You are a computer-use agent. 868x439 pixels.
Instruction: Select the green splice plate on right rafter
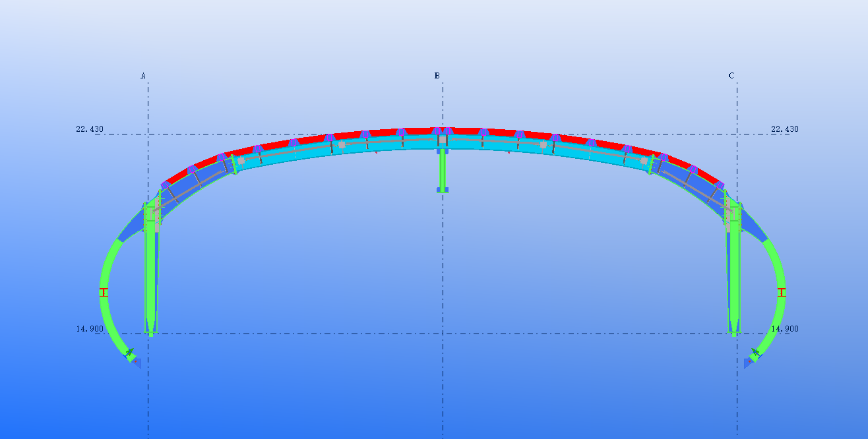[650, 165]
